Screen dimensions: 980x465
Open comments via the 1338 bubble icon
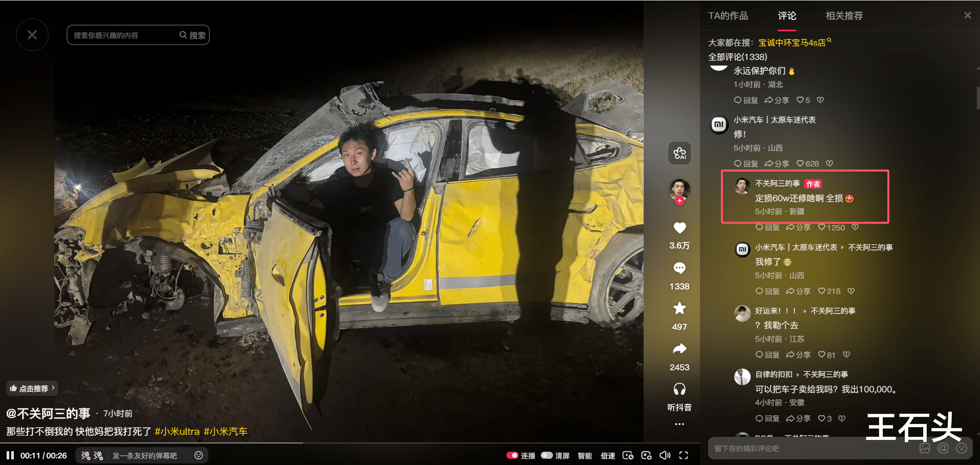pos(679,268)
